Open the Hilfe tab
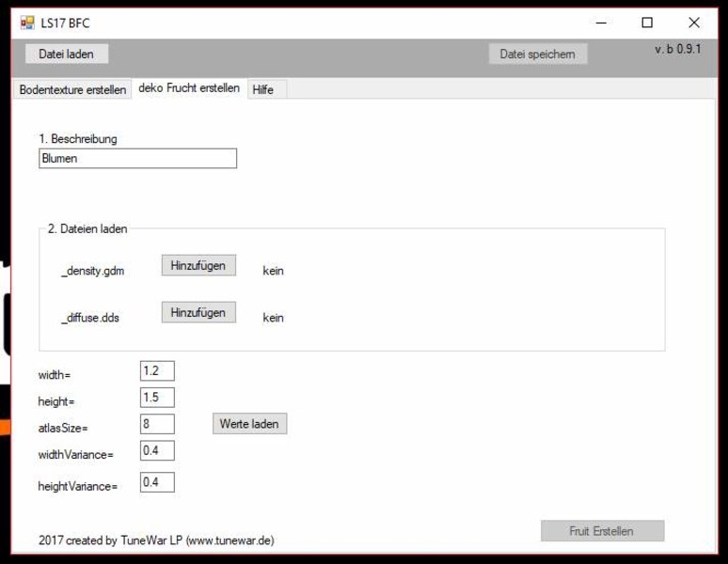728x564 pixels. 263,90
